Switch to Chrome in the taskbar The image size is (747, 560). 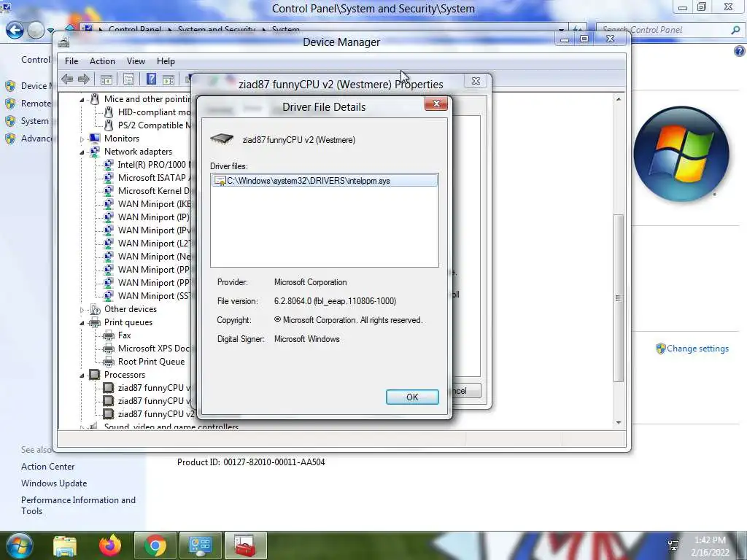point(155,546)
